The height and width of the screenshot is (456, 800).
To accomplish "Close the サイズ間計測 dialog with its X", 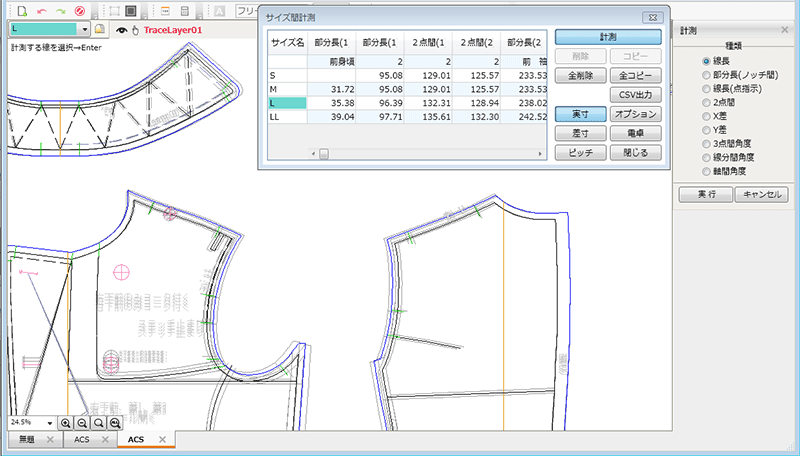I will tap(653, 17).
